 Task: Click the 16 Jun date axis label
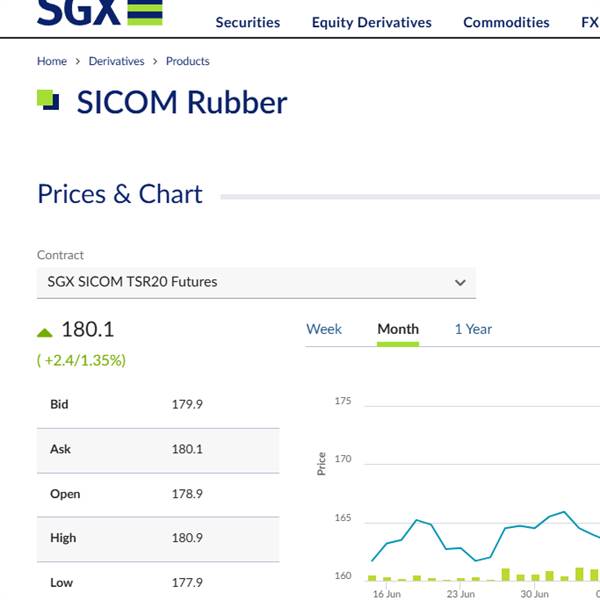387,594
